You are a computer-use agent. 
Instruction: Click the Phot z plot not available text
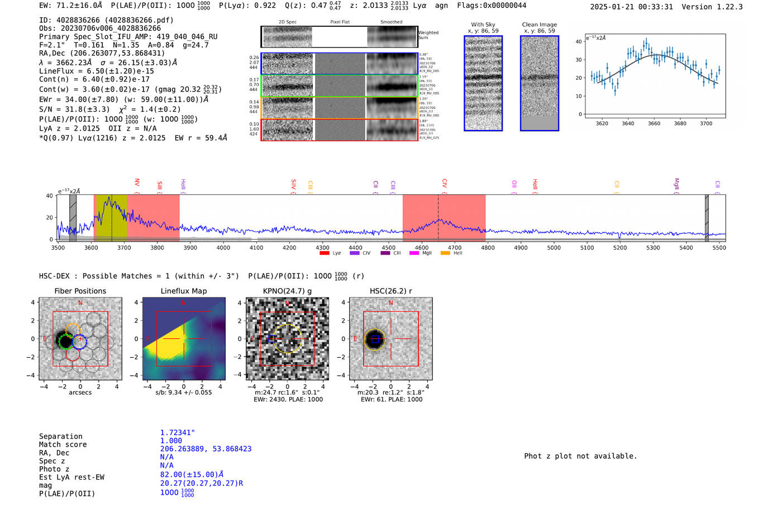(580, 456)
